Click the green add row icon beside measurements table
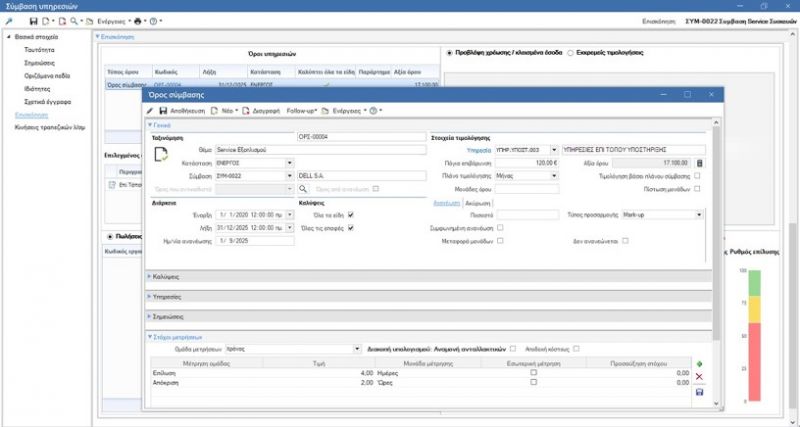This screenshot has height=427, width=800. tap(699, 364)
